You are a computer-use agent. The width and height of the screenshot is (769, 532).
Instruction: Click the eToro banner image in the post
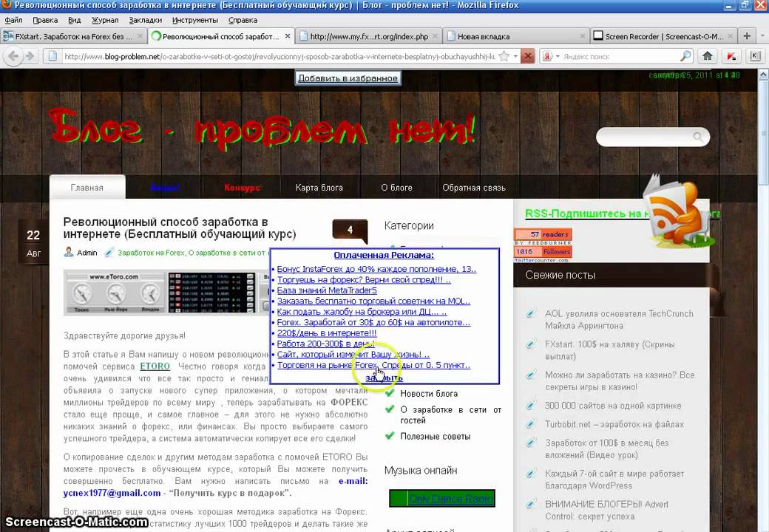click(166, 293)
